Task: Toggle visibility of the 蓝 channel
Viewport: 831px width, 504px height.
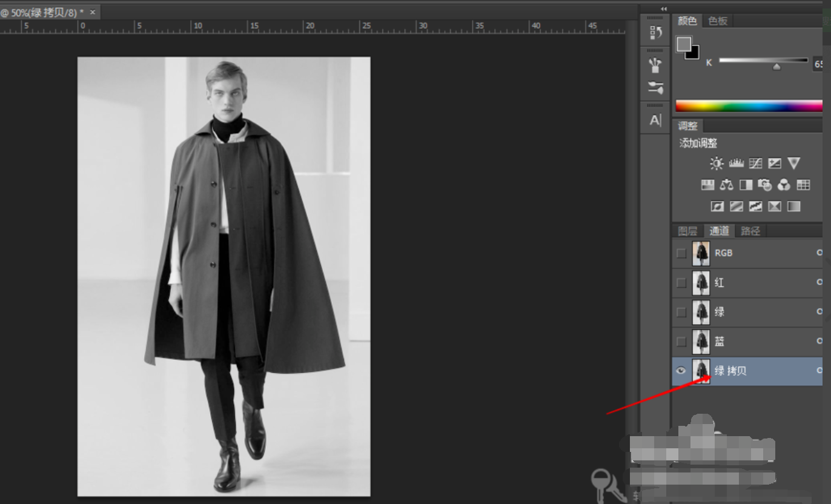Action: (681, 342)
